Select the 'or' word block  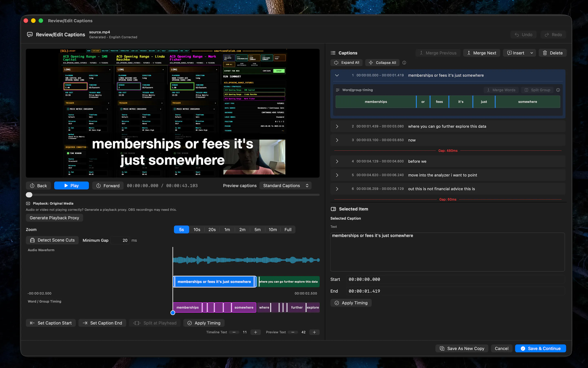tap(423, 102)
